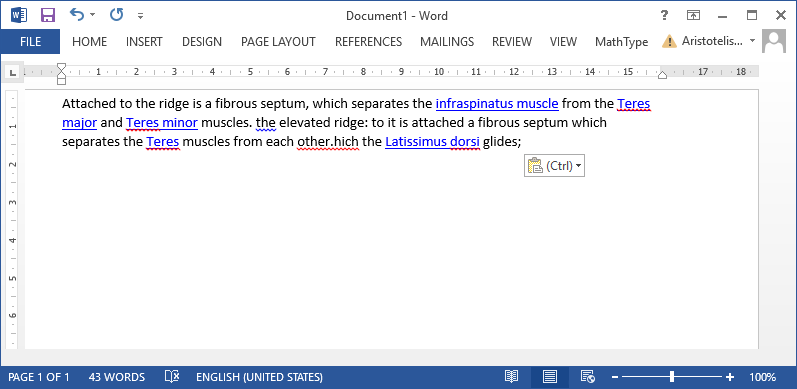Open Word Help question mark
This screenshot has width=797, height=389.
coord(664,15)
